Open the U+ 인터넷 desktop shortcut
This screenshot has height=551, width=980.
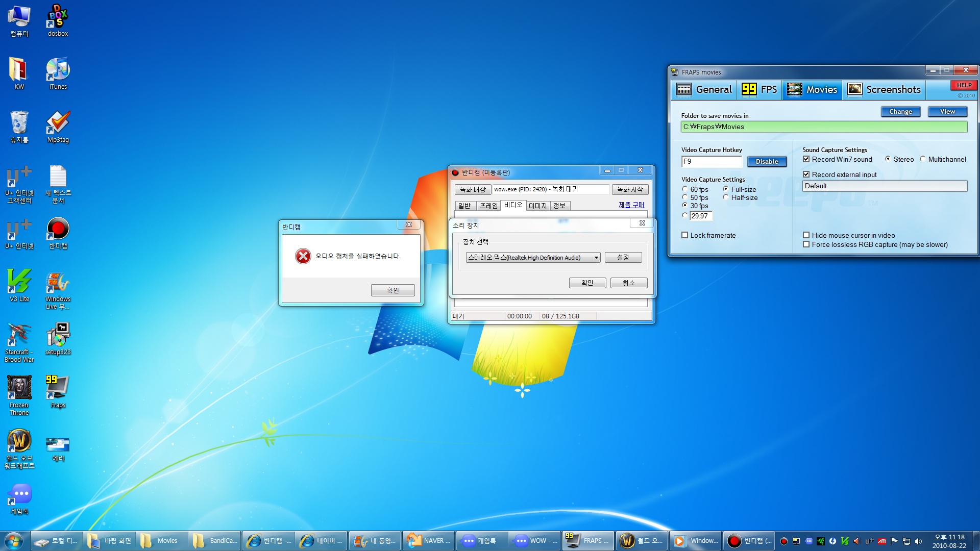pyautogui.click(x=19, y=235)
